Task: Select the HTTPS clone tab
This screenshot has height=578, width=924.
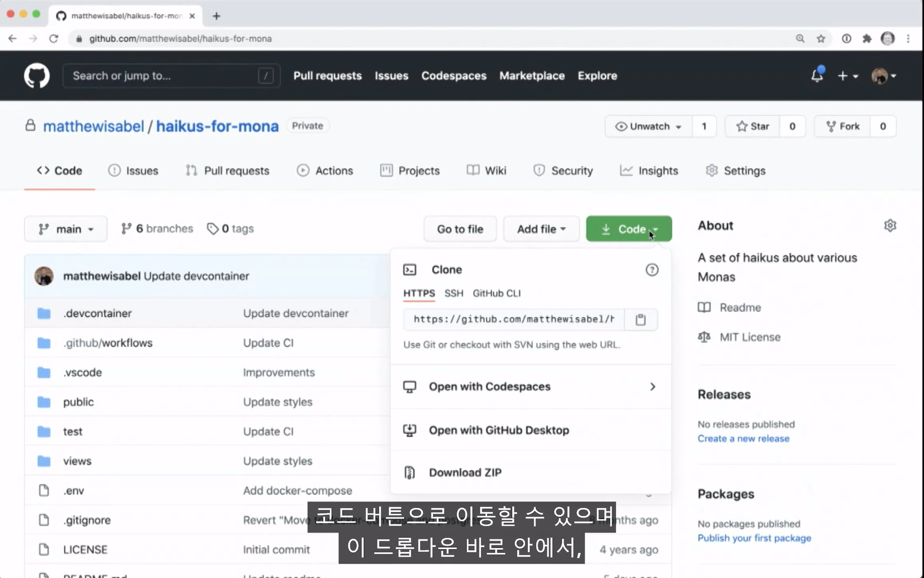Action: [x=419, y=293]
